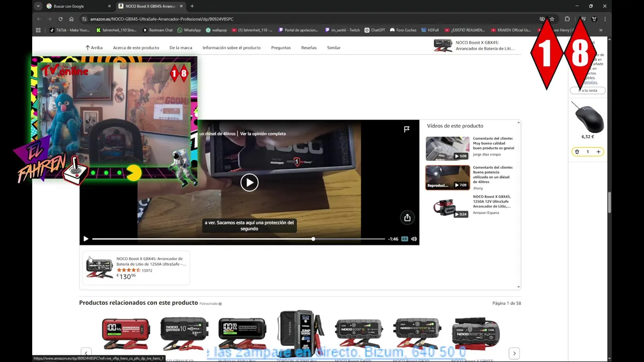The image size is (644, 362).
Task: Increase cart quantity with plus icon
Action: 598,152
